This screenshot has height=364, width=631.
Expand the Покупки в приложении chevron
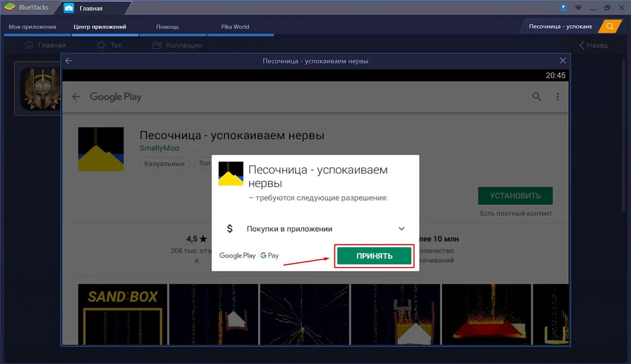tap(401, 229)
